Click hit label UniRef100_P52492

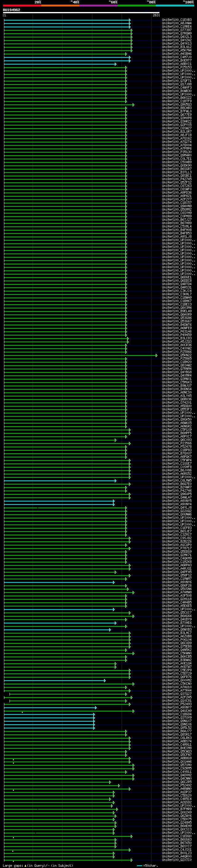click(x=177, y=785)
